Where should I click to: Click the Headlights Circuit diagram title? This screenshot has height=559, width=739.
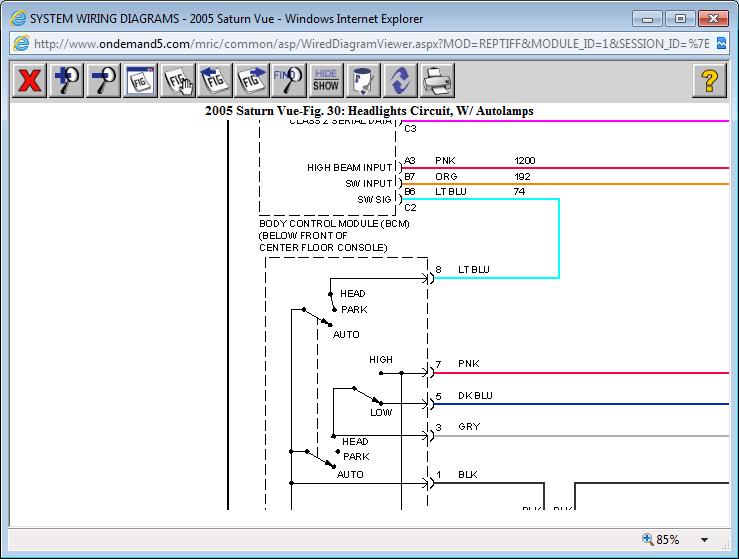point(369,111)
